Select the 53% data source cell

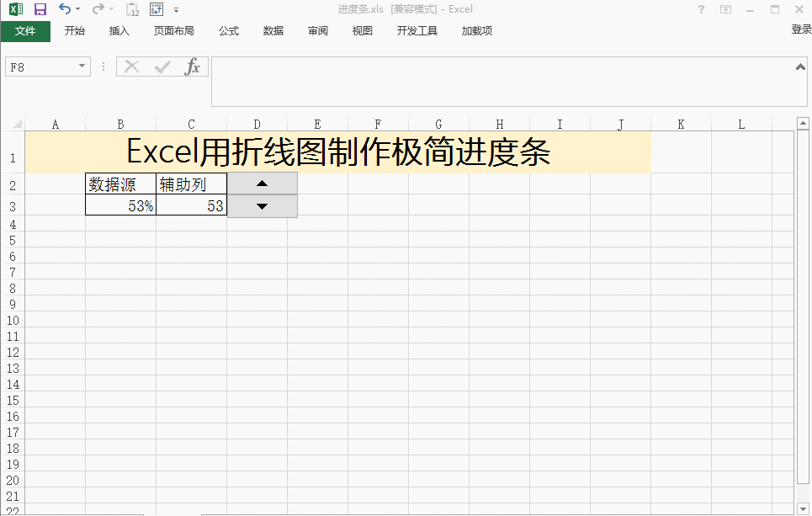click(x=120, y=205)
